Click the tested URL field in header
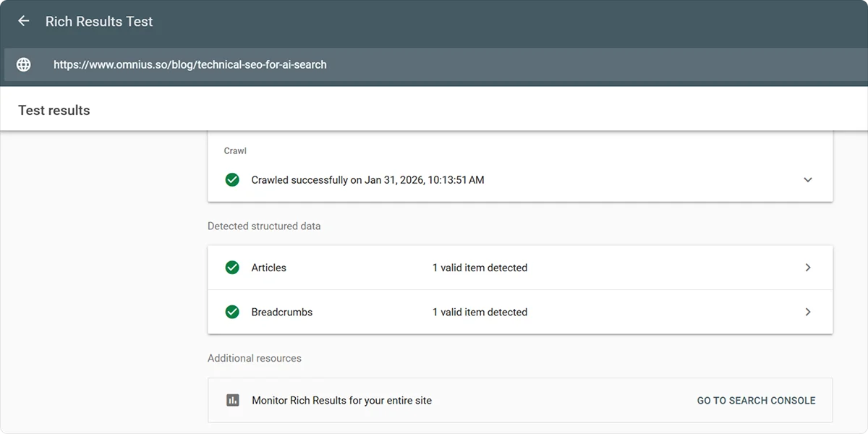Screen dimensions: 868x434 (190, 64)
